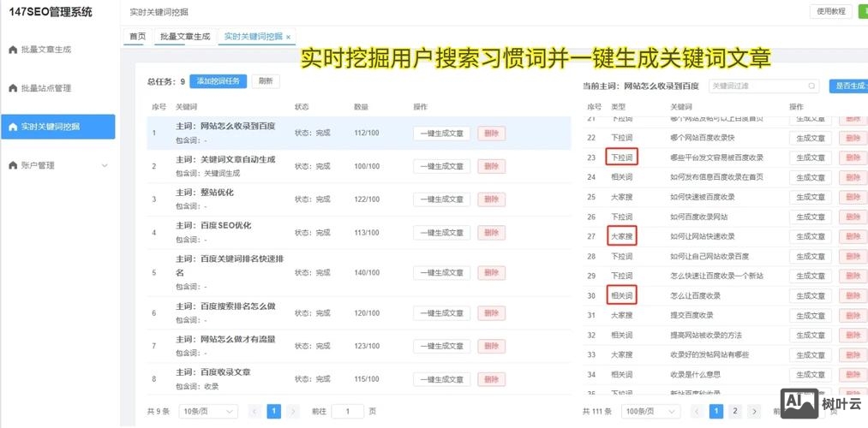Image resolution: width=868 pixels, height=428 pixels.
Task: Expand 账户管理 sidebar chevron
Action: 105,165
